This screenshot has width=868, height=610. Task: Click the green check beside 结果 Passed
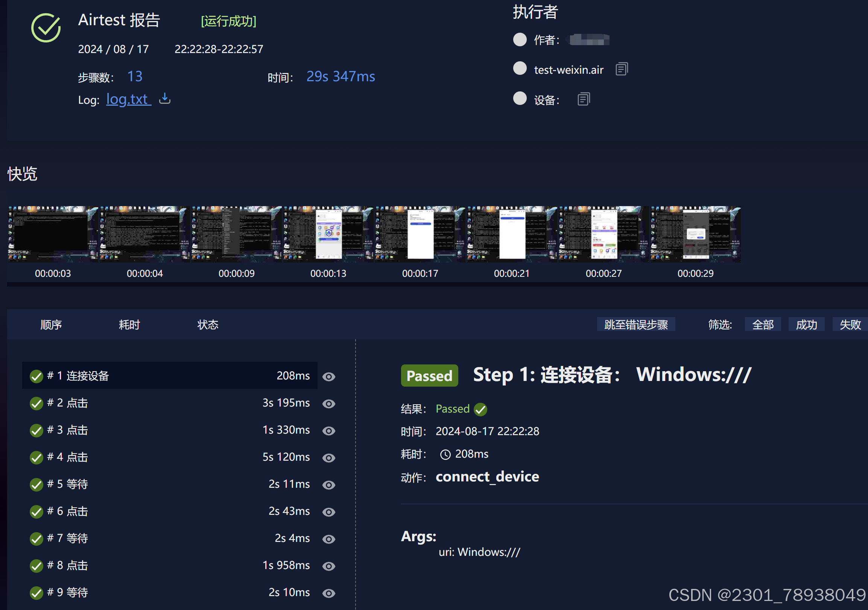click(x=480, y=409)
